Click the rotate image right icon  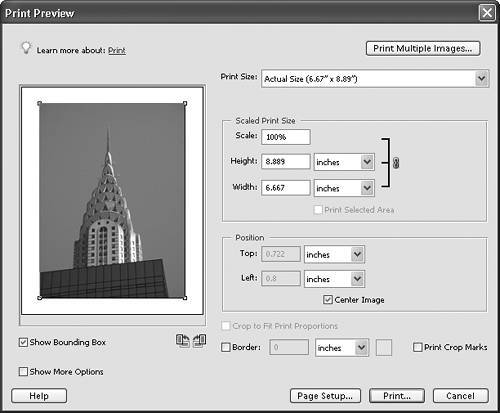pyautogui.click(x=199, y=341)
